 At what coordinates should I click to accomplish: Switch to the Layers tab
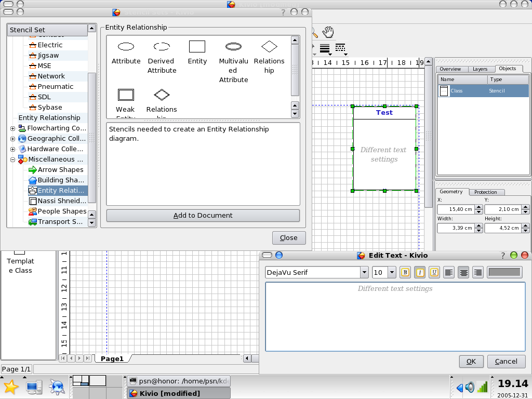[480, 69]
